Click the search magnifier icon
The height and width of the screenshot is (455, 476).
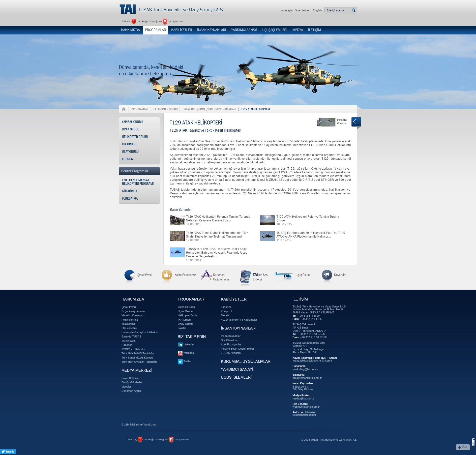pyautogui.click(x=354, y=10)
